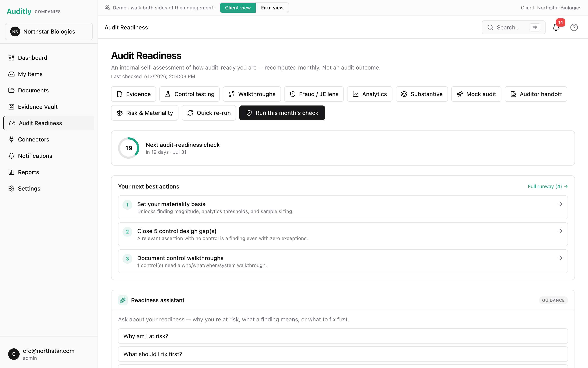This screenshot has height=368, width=588.
Task: Click 'Last checked 7/13/2026, 2:14:03 PM'
Action: [x=153, y=76]
